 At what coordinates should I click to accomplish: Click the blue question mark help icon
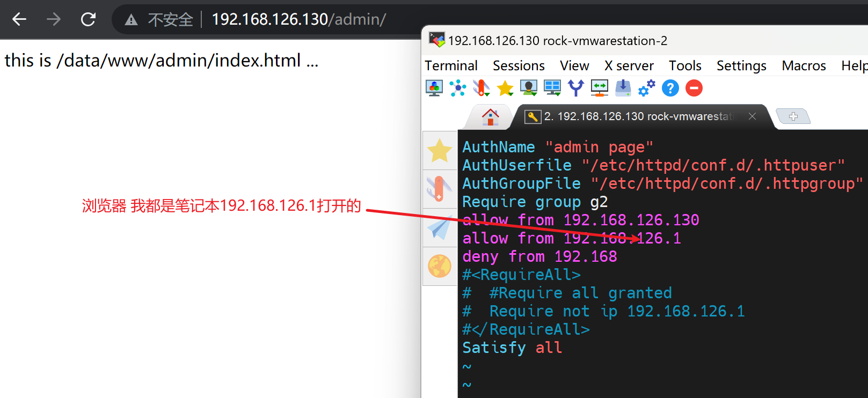(x=670, y=88)
